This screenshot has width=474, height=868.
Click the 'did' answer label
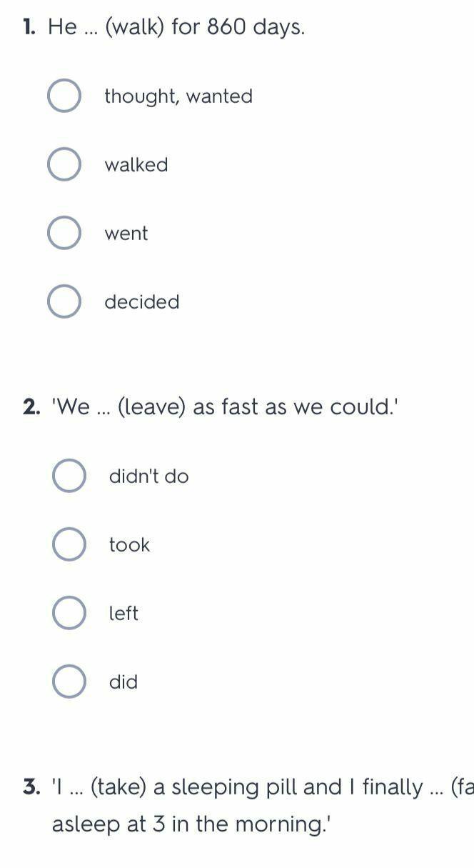pos(123,682)
